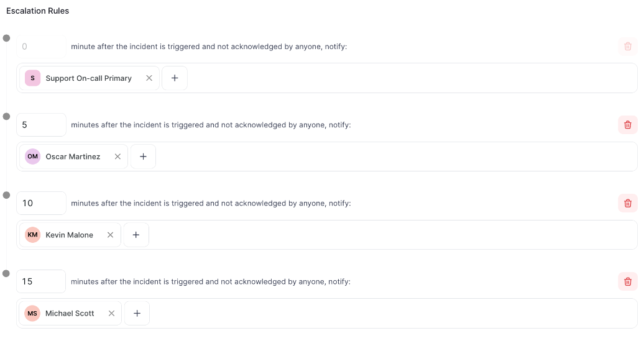644x341 pixels.
Task: Focus the 15 minutes input field
Action: coord(41,281)
